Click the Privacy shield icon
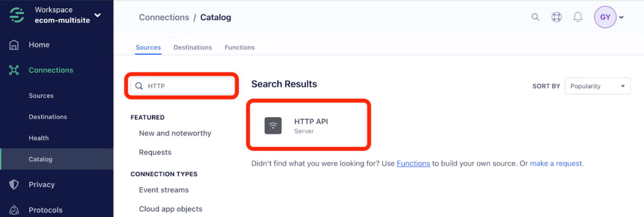This screenshot has height=217, width=644. [x=14, y=184]
